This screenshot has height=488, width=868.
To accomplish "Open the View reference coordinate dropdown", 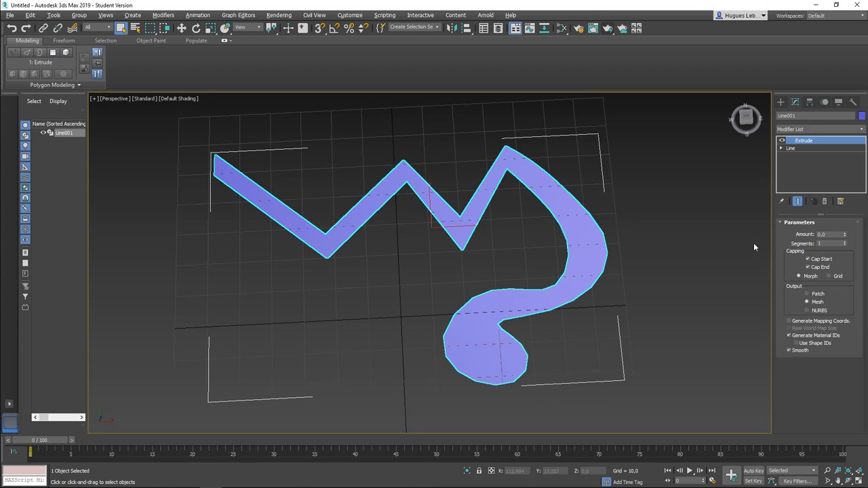I will point(249,28).
